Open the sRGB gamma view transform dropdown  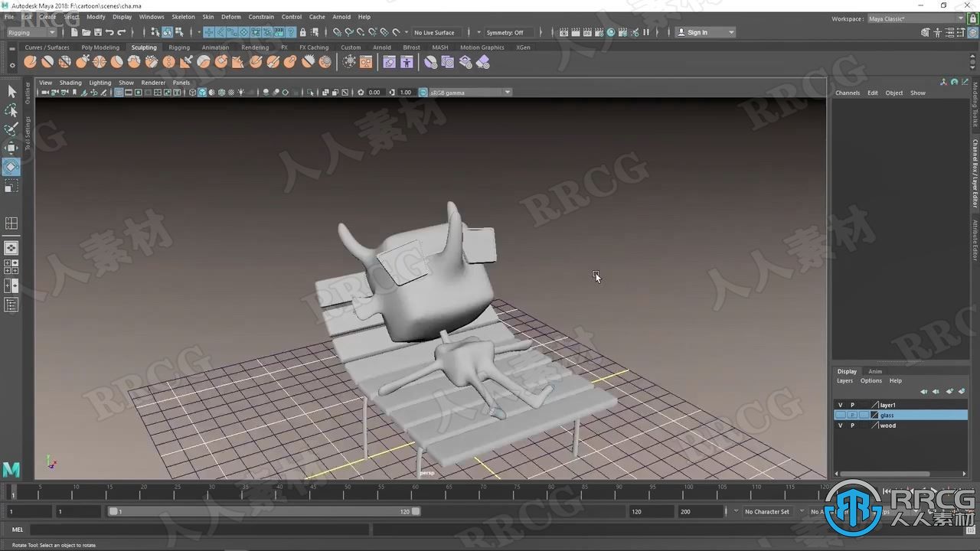pos(469,92)
